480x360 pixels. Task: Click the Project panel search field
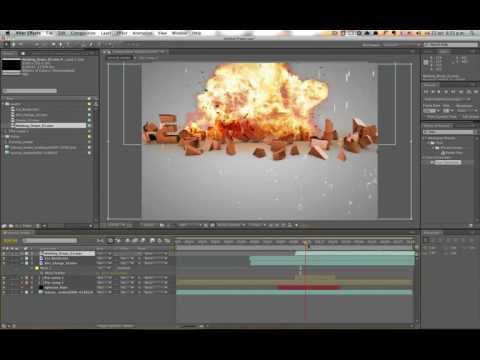coord(30,91)
